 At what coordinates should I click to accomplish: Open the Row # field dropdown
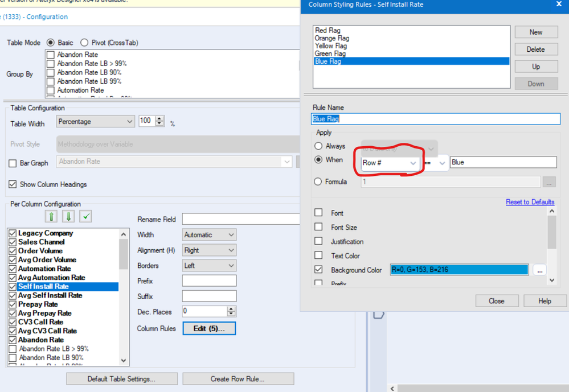pos(390,163)
